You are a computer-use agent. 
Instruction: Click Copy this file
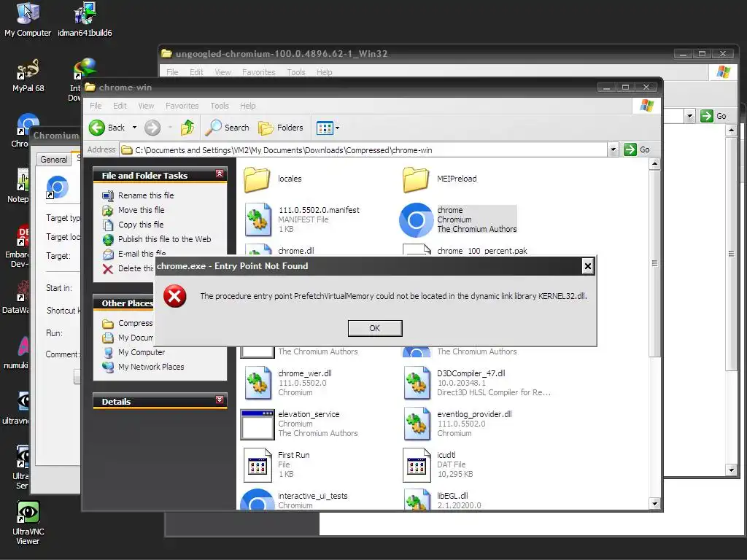[141, 225]
